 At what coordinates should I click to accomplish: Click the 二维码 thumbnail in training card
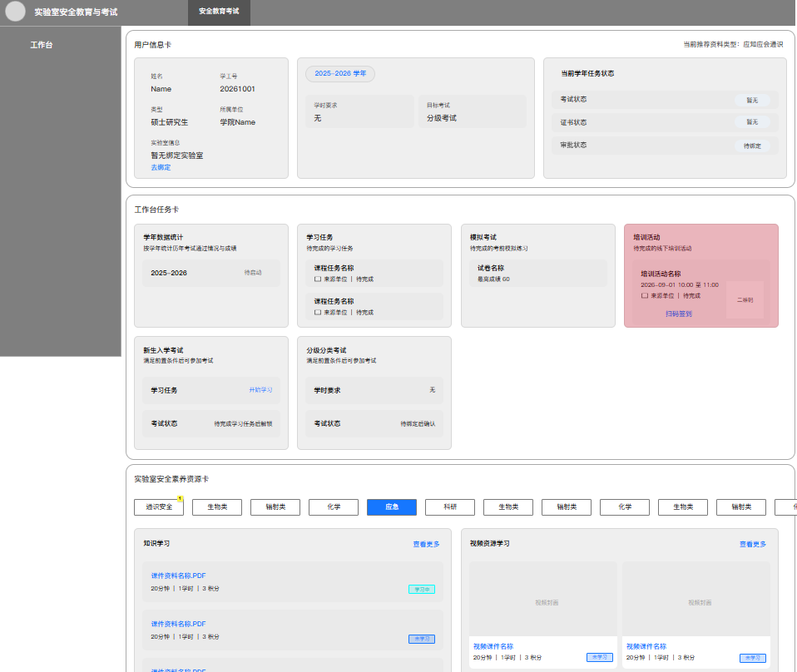[745, 300]
